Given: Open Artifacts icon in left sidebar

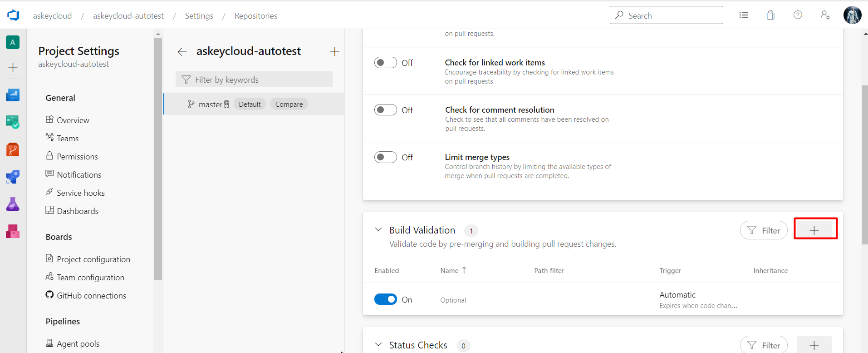Looking at the screenshot, I should 13,231.
